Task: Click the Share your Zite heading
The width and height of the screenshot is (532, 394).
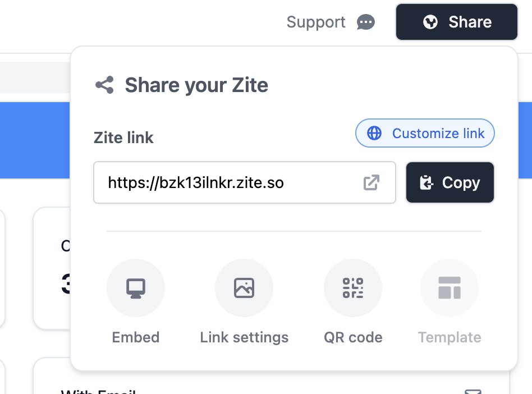Action: [196, 85]
